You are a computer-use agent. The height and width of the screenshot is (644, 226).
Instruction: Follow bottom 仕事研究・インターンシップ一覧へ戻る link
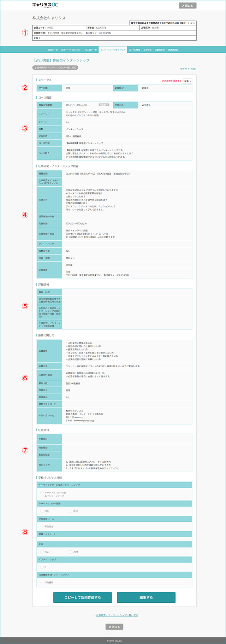coord(117,615)
